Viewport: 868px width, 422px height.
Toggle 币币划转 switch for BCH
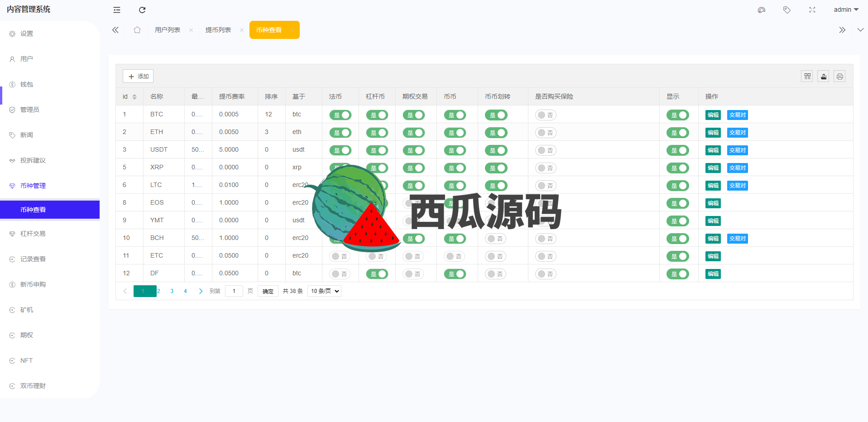click(495, 239)
